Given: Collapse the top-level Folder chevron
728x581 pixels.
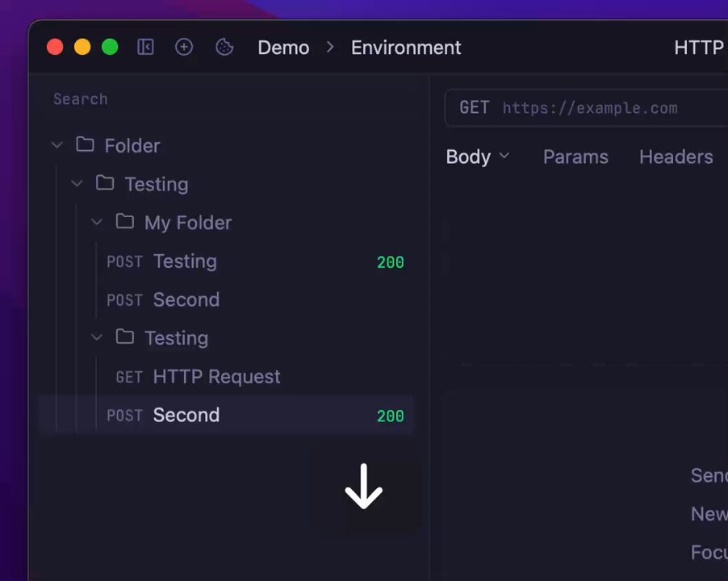Looking at the screenshot, I should pos(57,145).
